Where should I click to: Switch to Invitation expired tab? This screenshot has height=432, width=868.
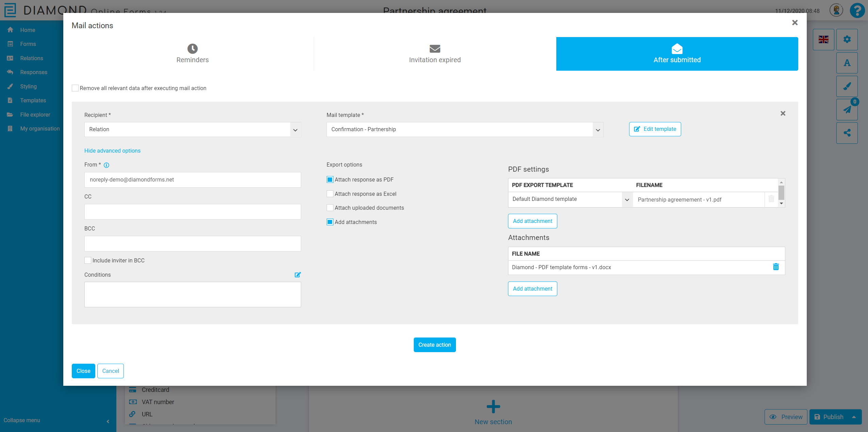click(x=435, y=54)
